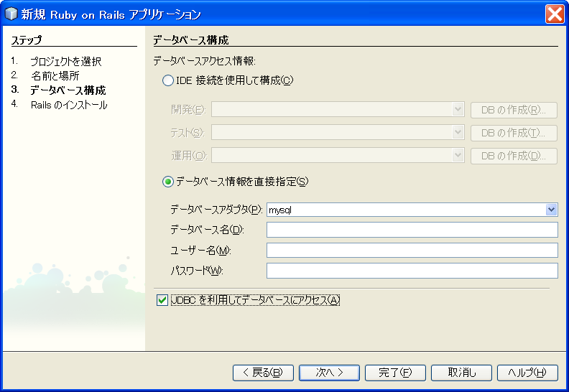Click the データベースアダプタ(P) label
Image resolution: width=569 pixels, height=392 pixels.
coord(216,210)
